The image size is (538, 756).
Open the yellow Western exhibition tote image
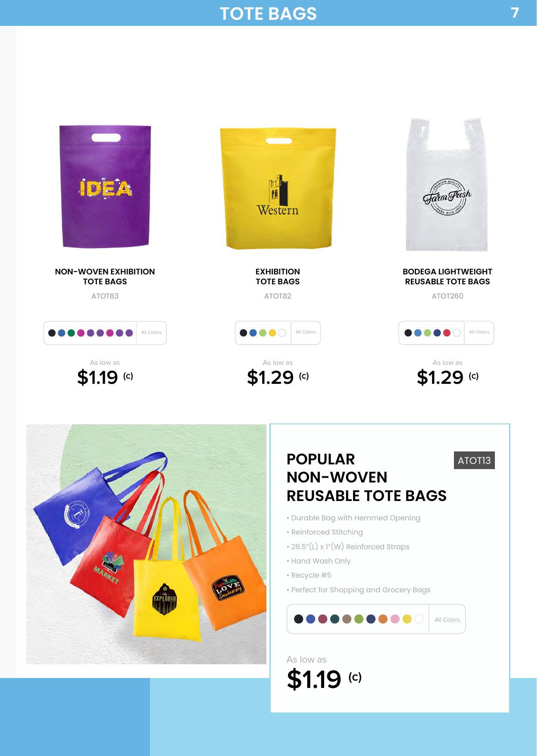278,188
